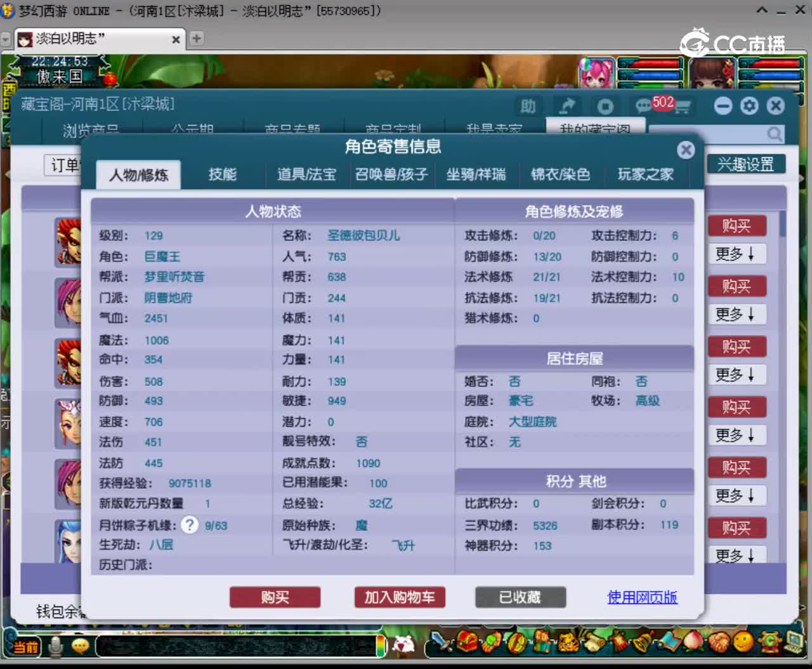Click the 购买 button in the dialog

[x=275, y=597]
